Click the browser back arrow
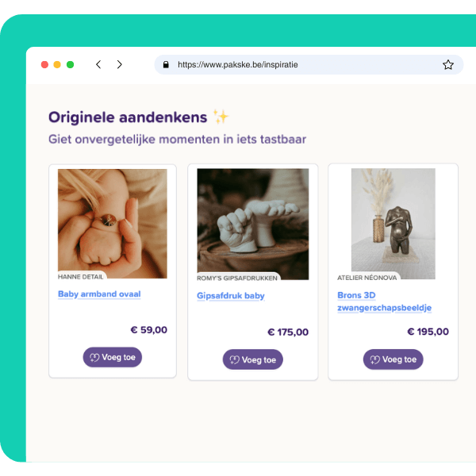Image resolution: width=476 pixels, height=476 pixels. point(98,64)
